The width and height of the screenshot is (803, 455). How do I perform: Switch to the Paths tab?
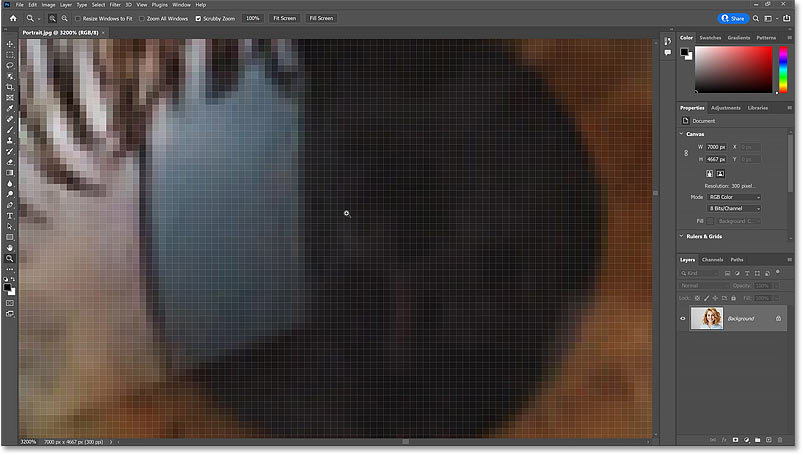coord(736,260)
